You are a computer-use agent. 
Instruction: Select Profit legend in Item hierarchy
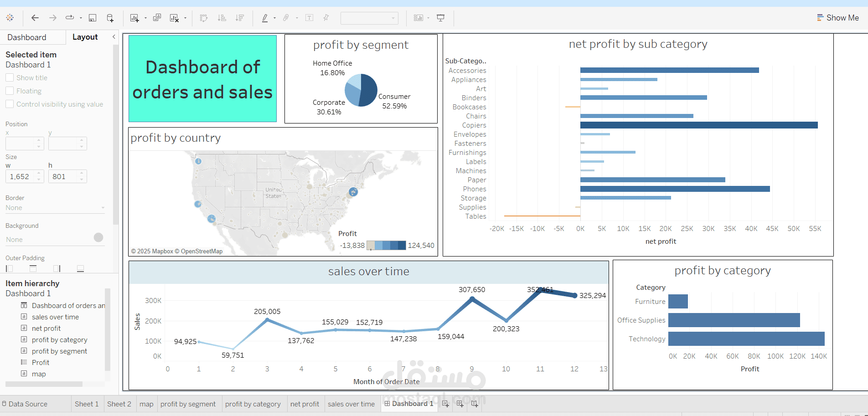click(x=41, y=362)
